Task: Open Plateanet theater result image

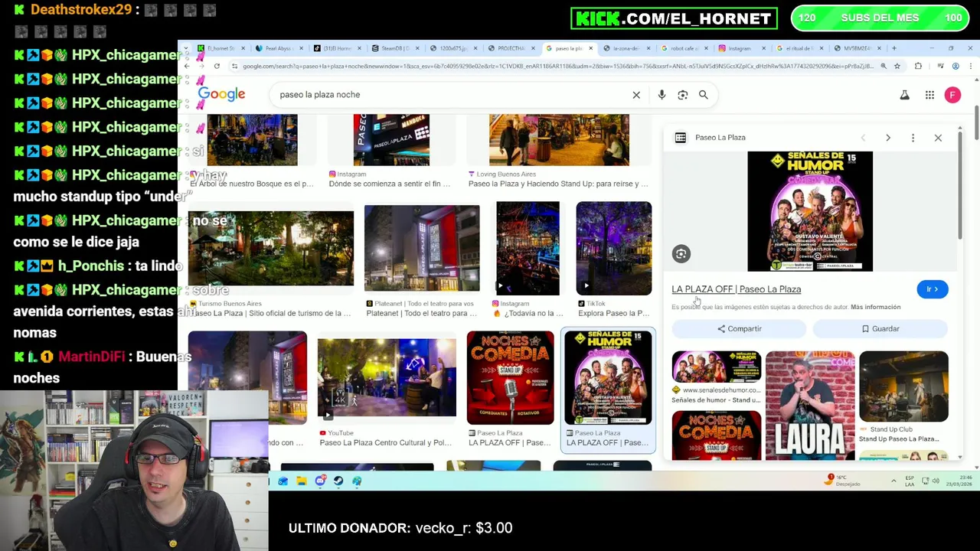Action: pos(422,248)
